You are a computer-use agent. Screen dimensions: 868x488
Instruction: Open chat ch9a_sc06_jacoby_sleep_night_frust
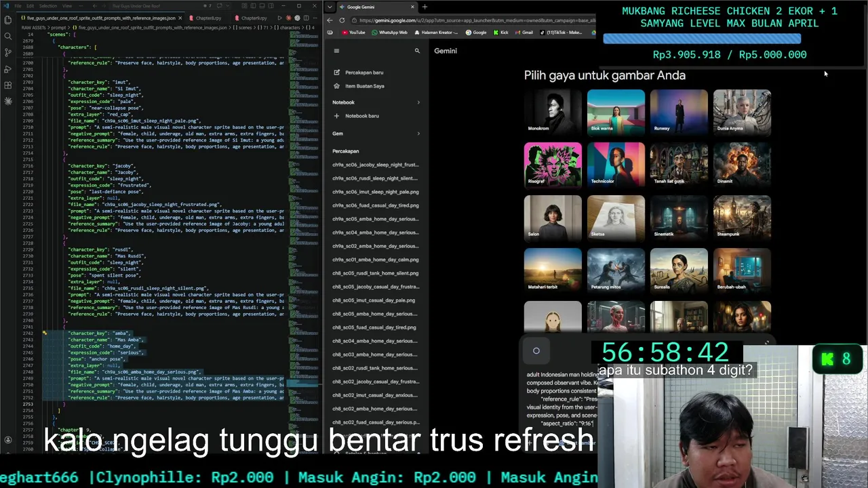tap(376, 165)
